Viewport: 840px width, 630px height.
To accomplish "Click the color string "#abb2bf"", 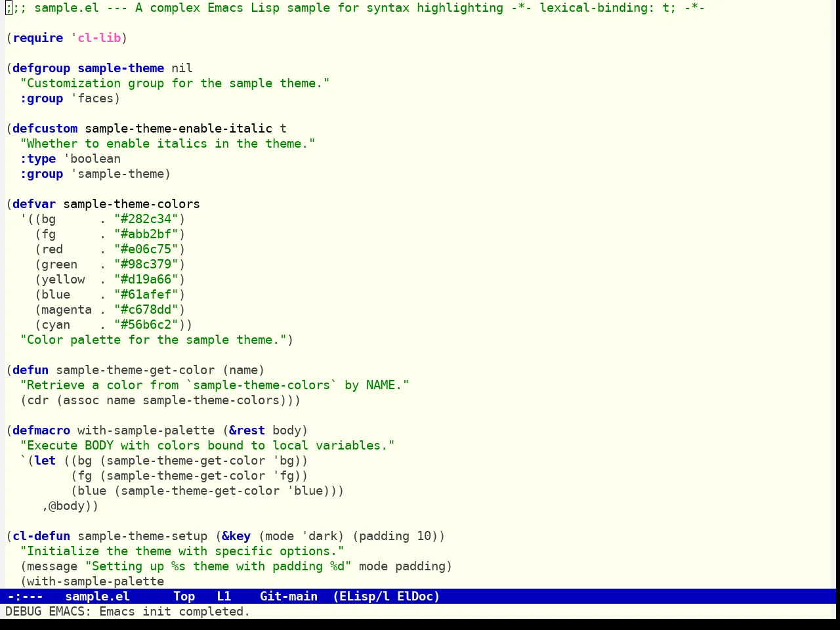I will 146,234.
